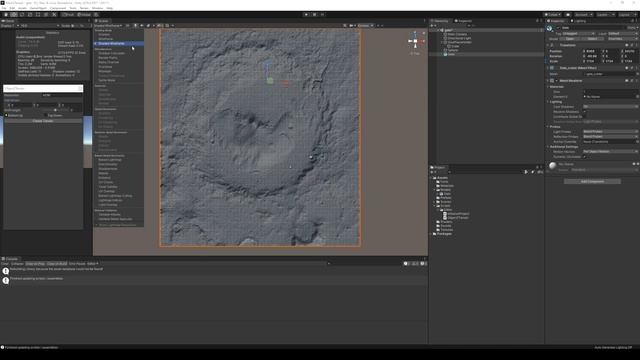The width and height of the screenshot is (640, 360).
Task: Click the cloud services icon
Action: 568,15
